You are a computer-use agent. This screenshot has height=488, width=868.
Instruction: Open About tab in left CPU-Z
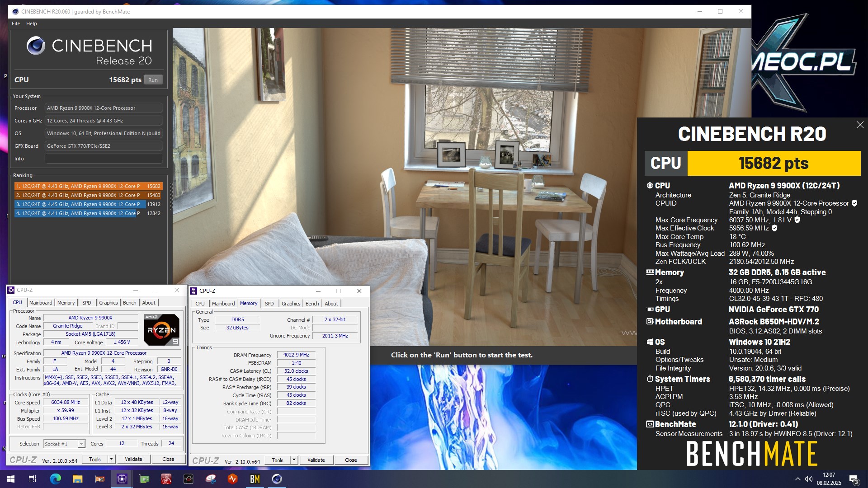tap(149, 303)
